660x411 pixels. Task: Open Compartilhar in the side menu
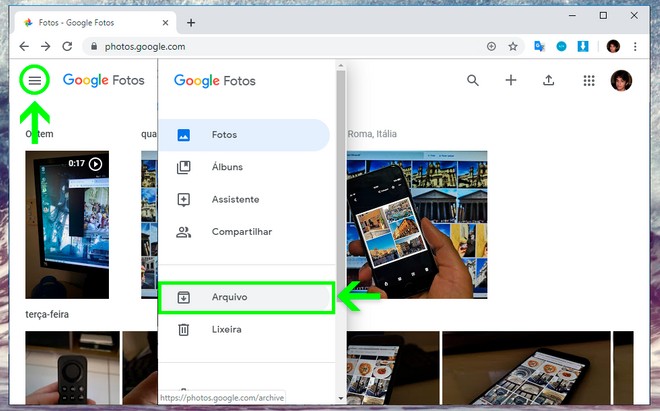point(244,232)
